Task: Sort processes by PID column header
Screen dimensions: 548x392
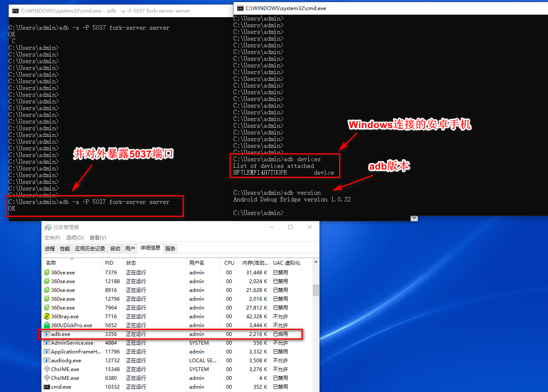Action: click(113, 263)
